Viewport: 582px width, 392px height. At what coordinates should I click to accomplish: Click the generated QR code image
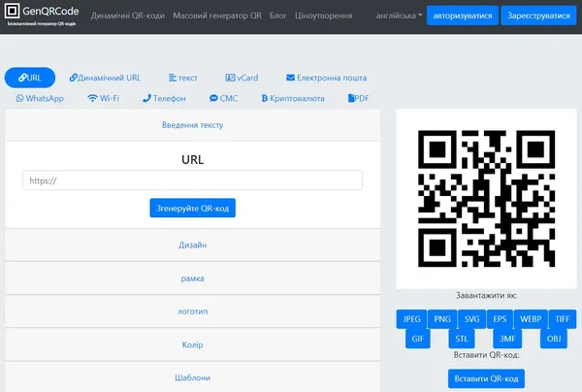point(486,199)
